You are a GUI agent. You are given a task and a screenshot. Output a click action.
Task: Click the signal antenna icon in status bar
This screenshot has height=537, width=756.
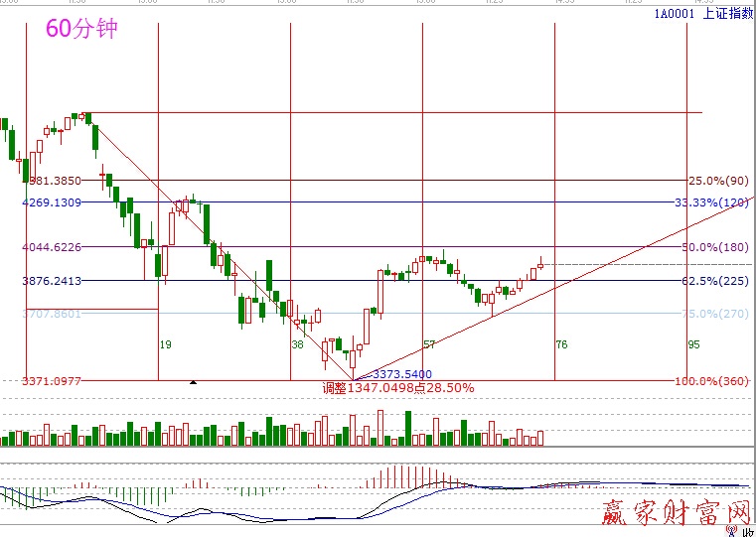731,531
